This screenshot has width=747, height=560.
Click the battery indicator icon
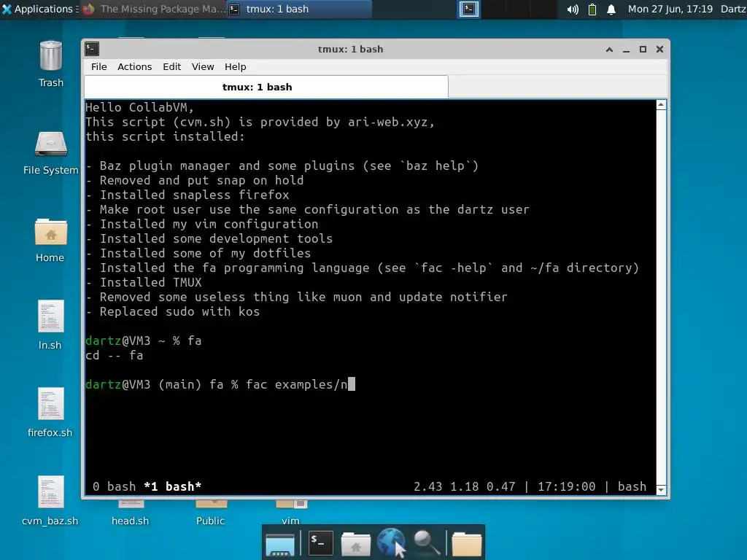592,9
